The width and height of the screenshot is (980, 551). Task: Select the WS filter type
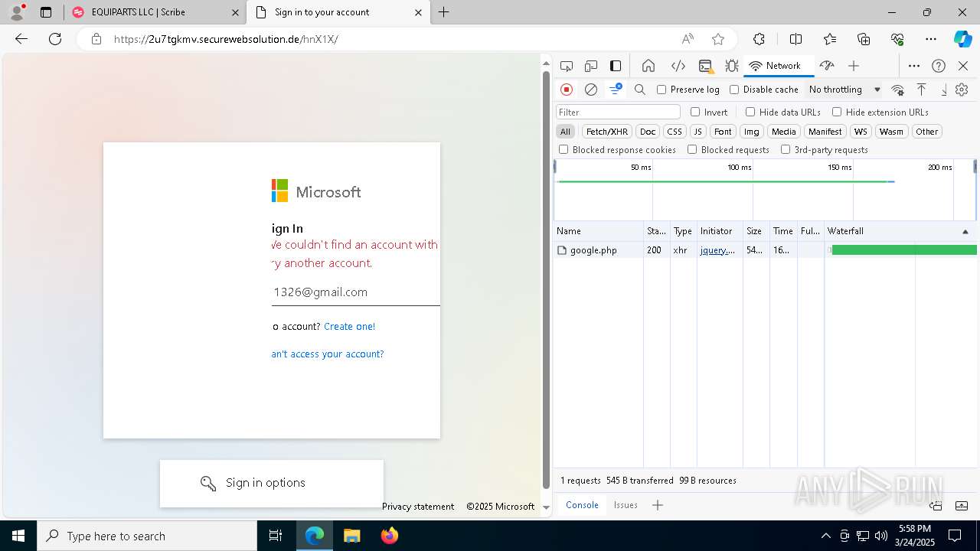(861, 132)
